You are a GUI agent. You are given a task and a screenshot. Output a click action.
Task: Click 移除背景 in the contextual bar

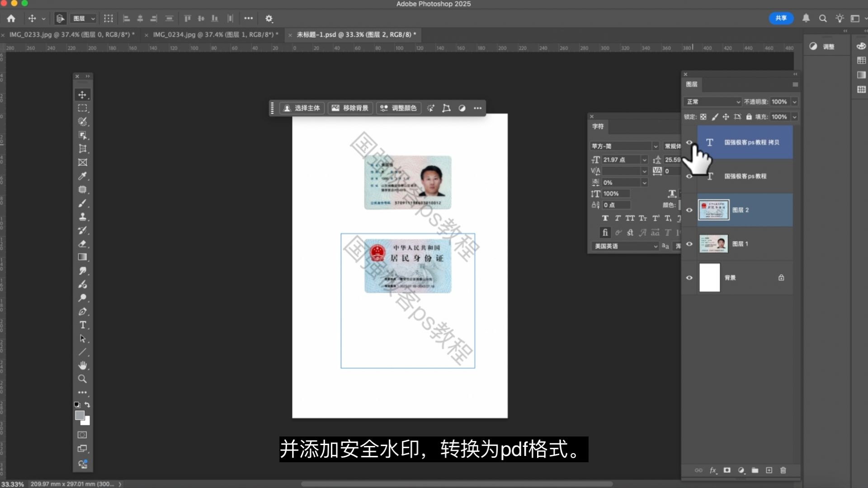point(350,108)
